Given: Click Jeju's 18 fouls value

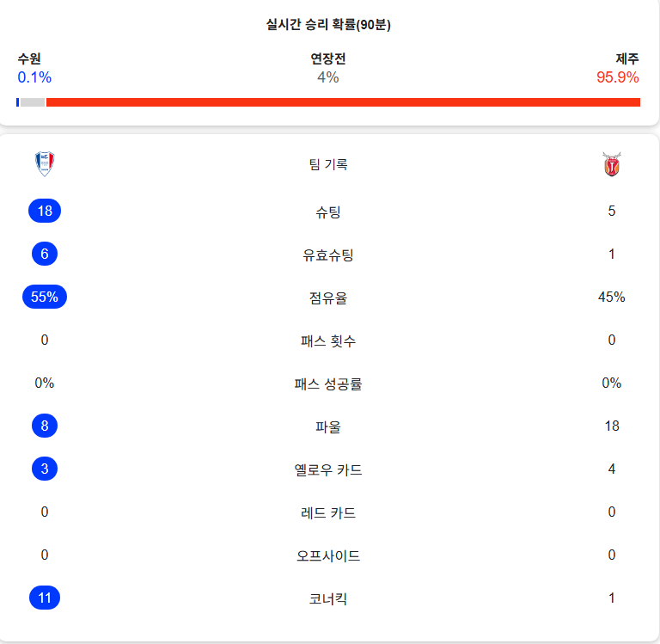Looking at the screenshot, I should coord(612,426).
